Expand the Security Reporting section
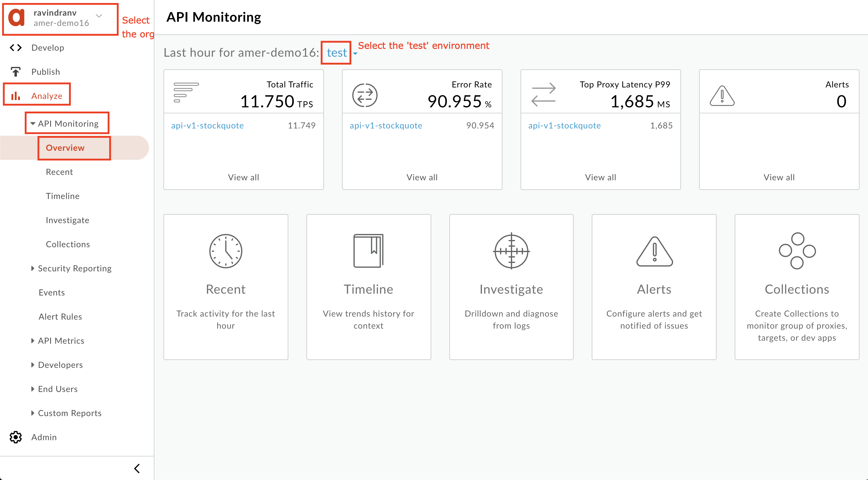Viewport: 868px width, 480px height. coord(33,268)
